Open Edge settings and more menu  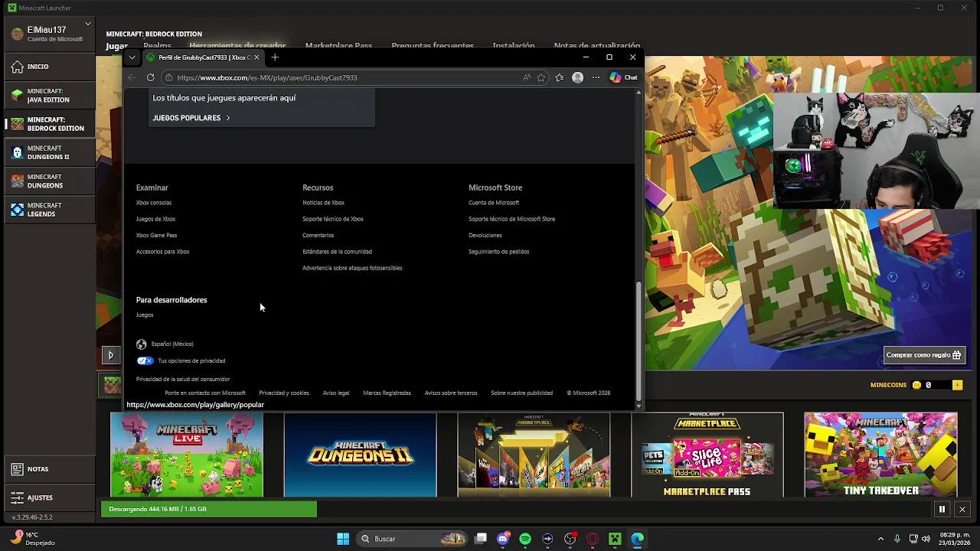coord(596,77)
